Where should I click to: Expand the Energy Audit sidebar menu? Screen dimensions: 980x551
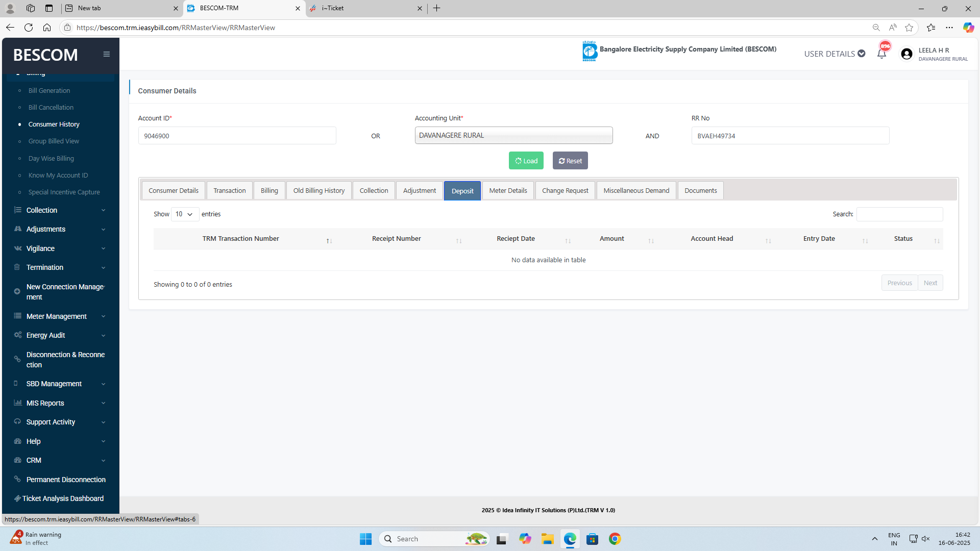click(x=60, y=335)
